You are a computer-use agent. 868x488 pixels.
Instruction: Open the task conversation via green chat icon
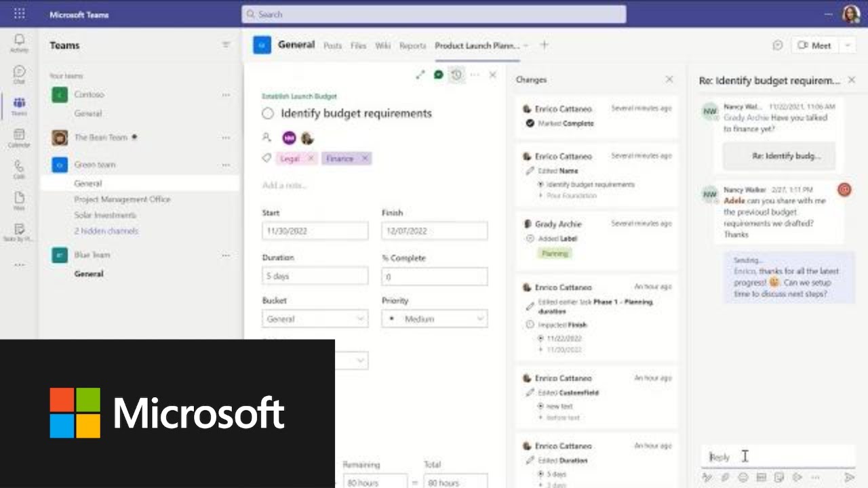(x=438, y=75)
